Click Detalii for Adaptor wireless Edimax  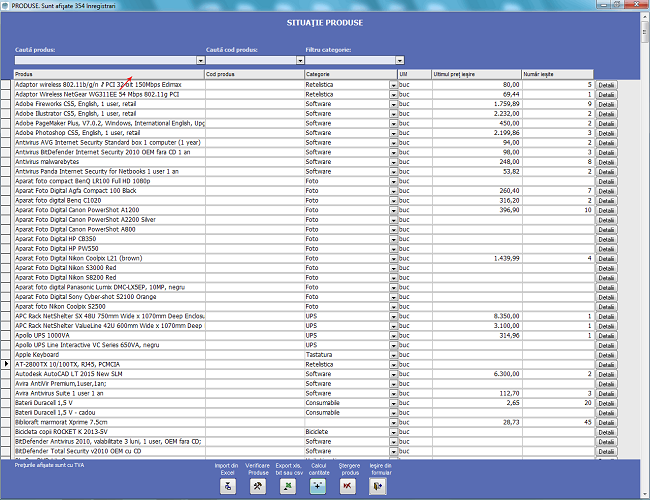(x=606, y=85)
